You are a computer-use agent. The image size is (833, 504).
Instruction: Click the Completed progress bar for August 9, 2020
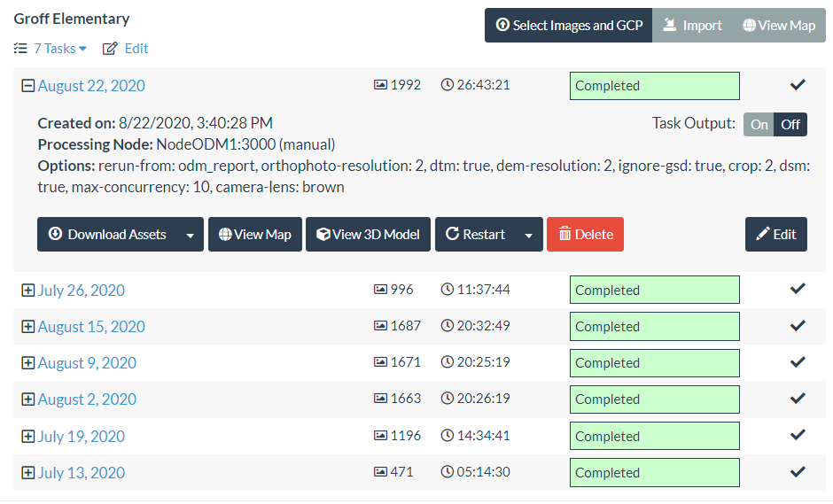point(654,363)
